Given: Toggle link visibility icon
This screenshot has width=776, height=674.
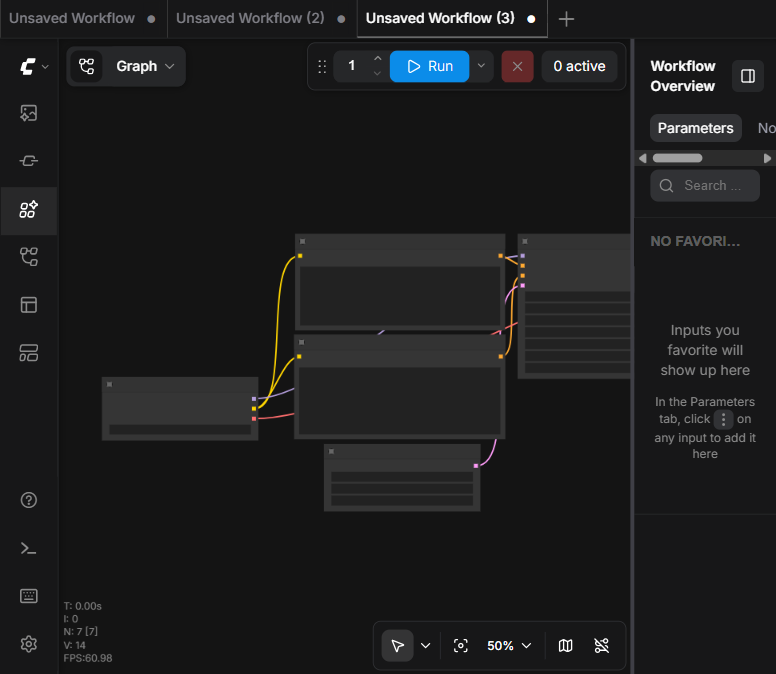Looking at the screenshot, I should point(602,646).
